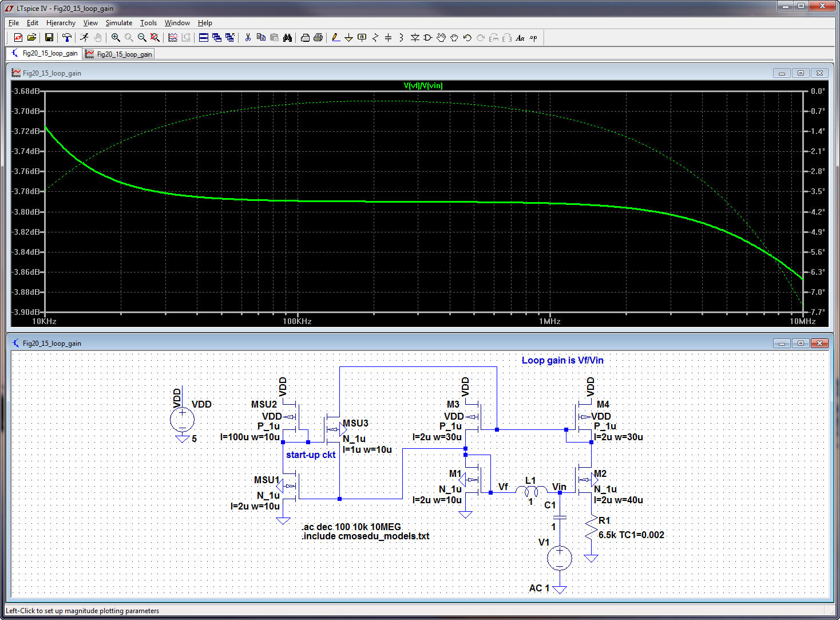840x620 pixels.
Task: Close the schematic pane window
Action: pyautogui.click(x=819, y=343)
